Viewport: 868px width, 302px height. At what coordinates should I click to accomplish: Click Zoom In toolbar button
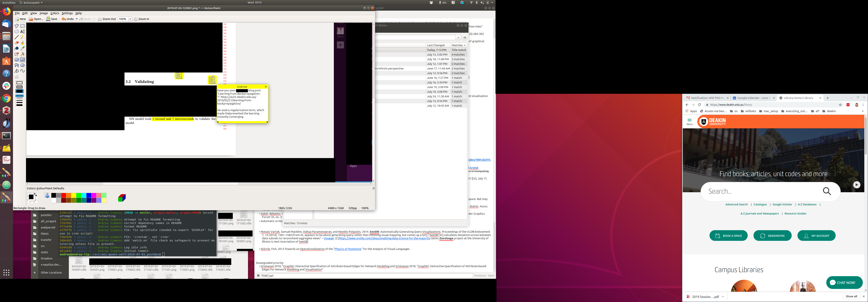(x=141, y=19)
